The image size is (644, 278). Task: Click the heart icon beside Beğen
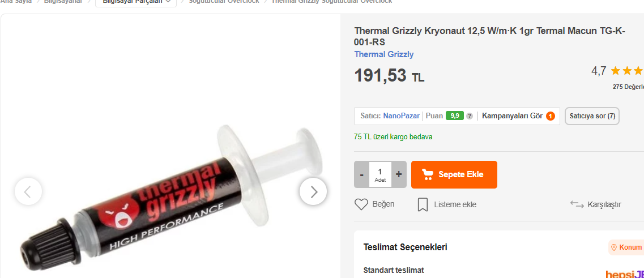(x=361, y=204)
